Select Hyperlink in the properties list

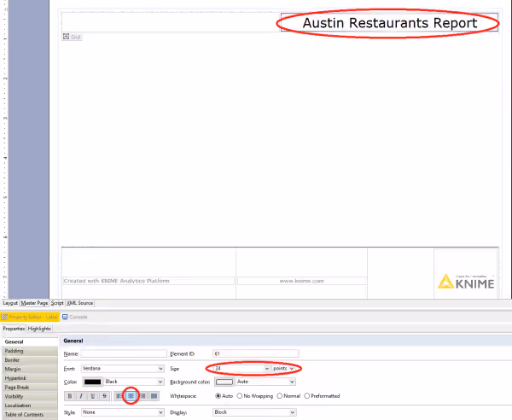pyautogui.click(x=30, y=378)
